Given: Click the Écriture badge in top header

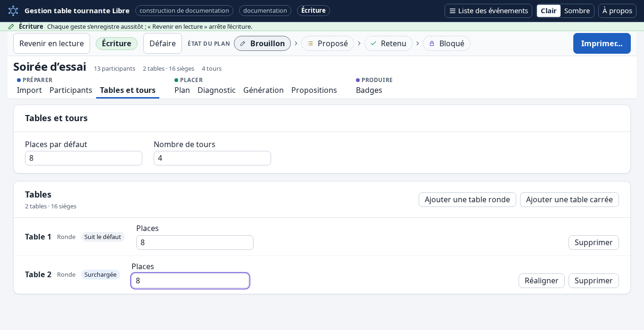Looking at the screenshot, I should coord(314,10).
